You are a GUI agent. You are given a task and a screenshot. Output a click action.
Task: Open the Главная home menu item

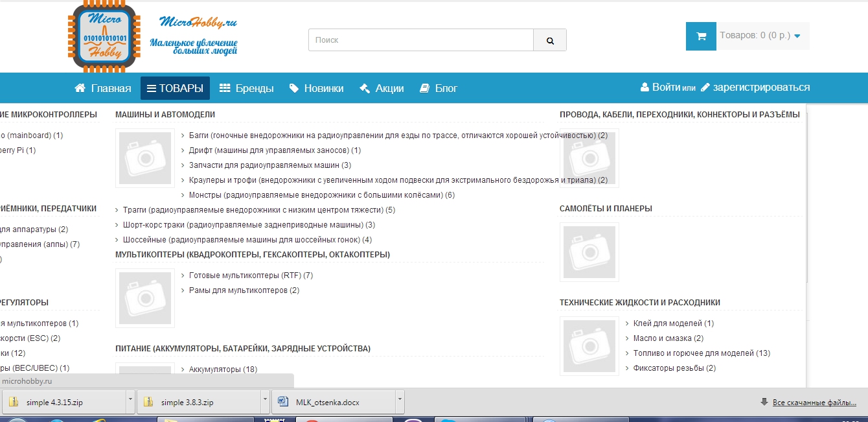point(103,88)
